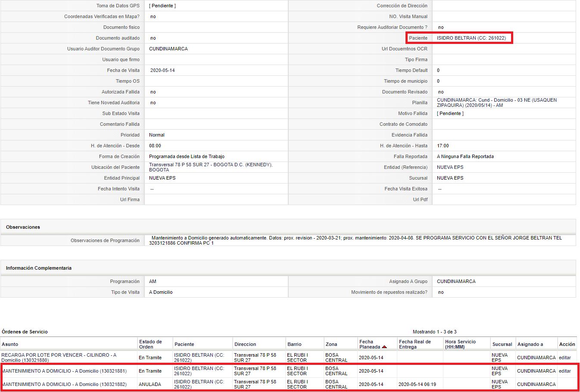Open editar link for order 130321881
The width and height of the screenshot is (580, 392).
564,371
